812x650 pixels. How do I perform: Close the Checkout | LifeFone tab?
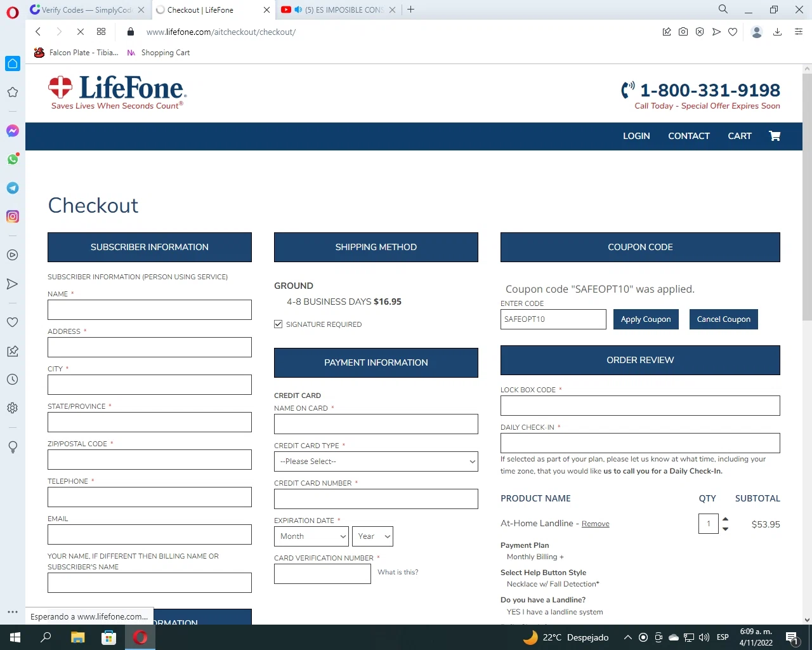pyautogui.click(x=266, y=10)
